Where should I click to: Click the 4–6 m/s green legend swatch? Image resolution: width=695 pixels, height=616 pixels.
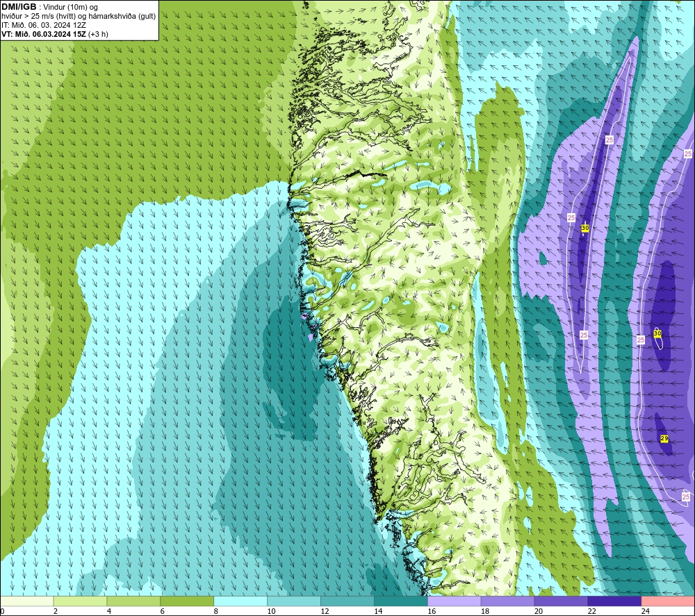click(x=133, y=601)
